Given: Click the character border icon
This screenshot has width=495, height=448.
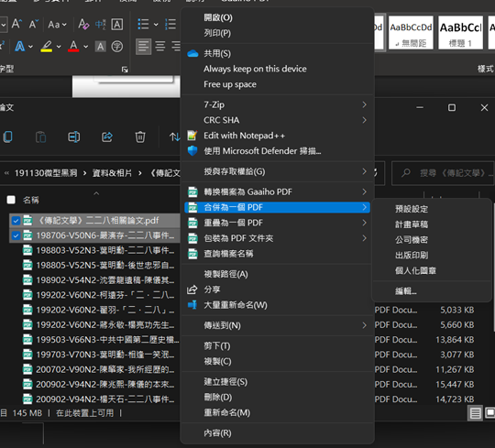Looking at the screenshot, I should pyautogui.click(x=117, y=25).
